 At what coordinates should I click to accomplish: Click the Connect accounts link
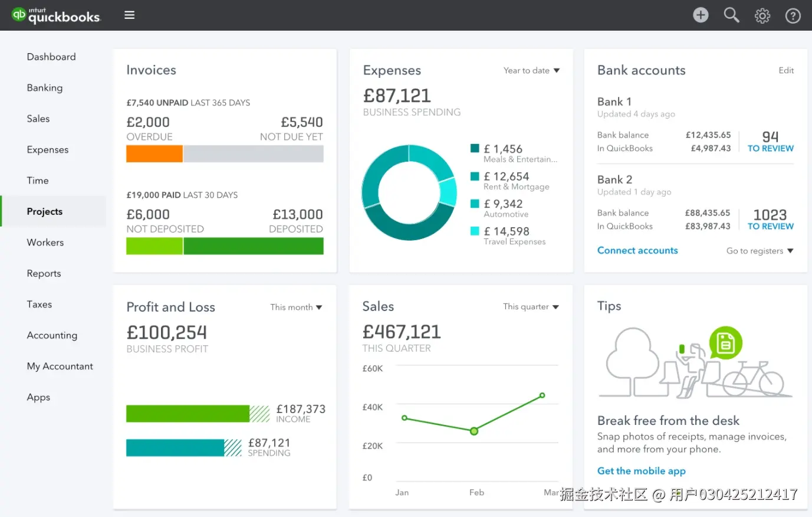point(637,250)
